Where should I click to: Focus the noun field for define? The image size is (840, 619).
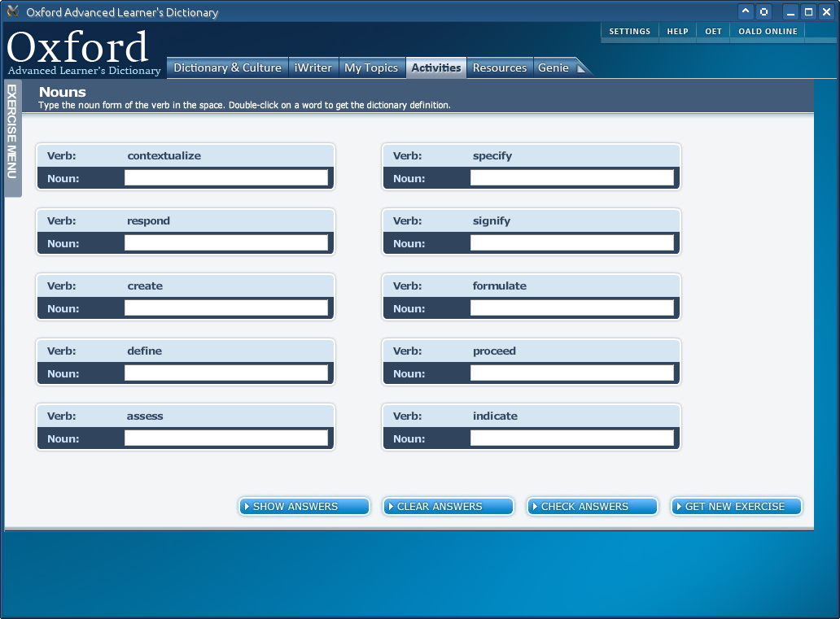[226, 373]
